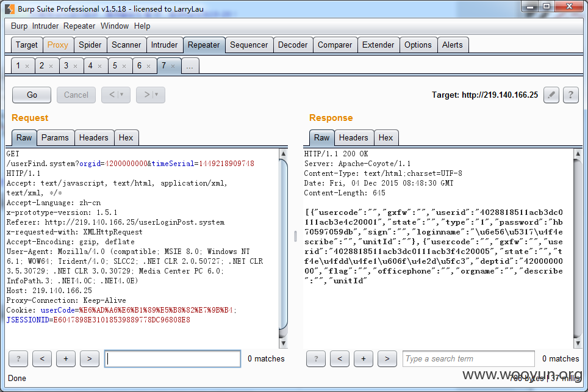Click response search plus options button
The width and height of the screenshot is (588, 392).
[364, 359]
